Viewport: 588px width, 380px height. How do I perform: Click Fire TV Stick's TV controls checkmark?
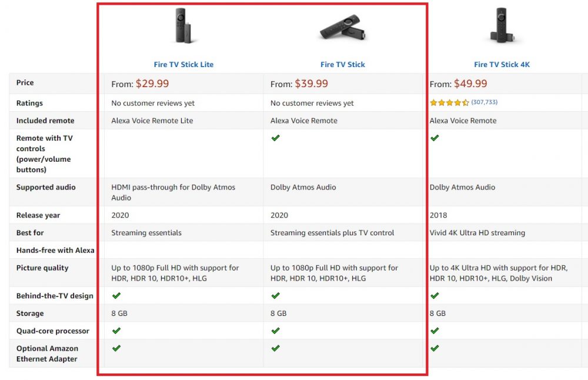276,138
